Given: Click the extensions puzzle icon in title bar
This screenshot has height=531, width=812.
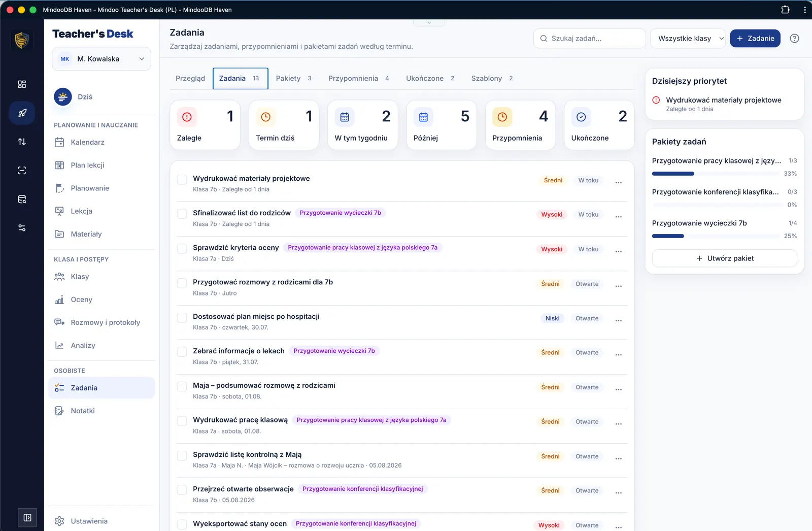Looking at the screenshot, I should coord(785,10).
